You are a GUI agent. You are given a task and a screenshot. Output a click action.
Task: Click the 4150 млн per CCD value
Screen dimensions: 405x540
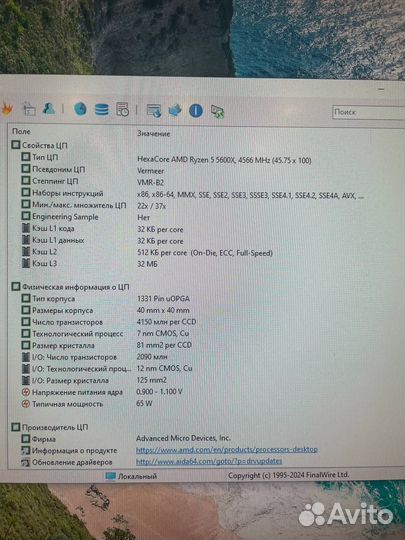166,322
